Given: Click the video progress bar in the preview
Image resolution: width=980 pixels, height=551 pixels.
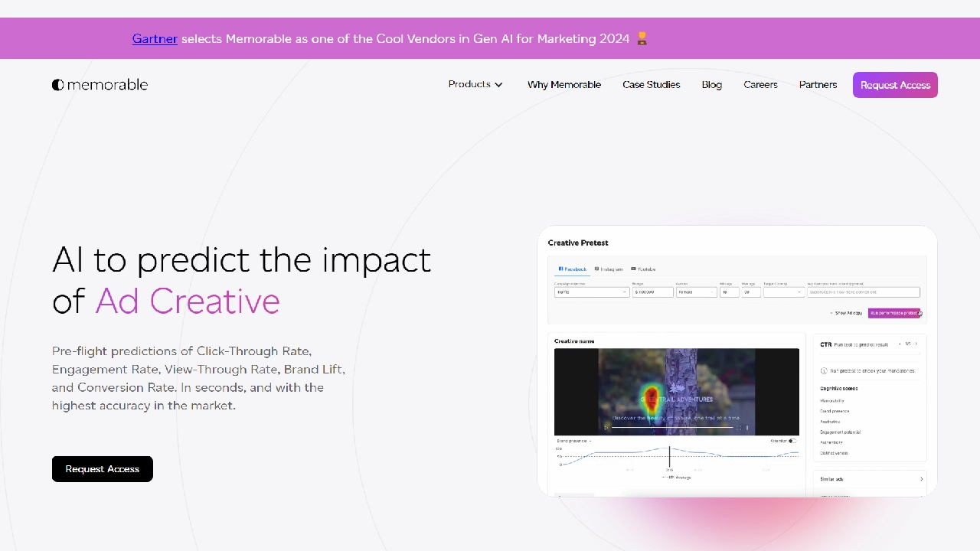Looking at the screenshot, I should 670,428.
